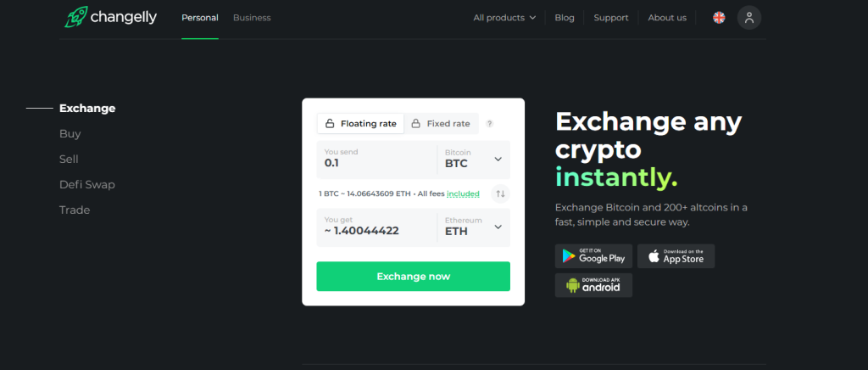Image resolution: width=868 pixels, height=370 pixels.
Task: Download the Android APK badge
Action: 593,285
